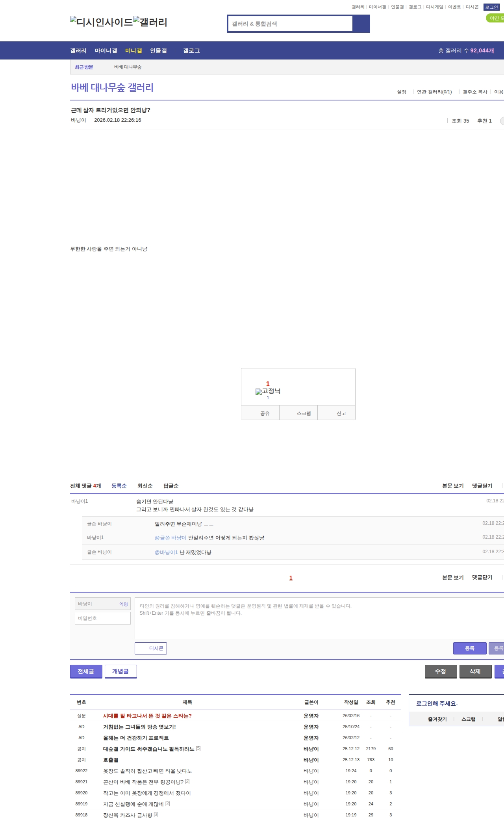This screenshot has height=818, width=504.
Task: Open the post titled 장신욱 카즈사 급사향
Action: pyautogui.click(x=128, y=815)
